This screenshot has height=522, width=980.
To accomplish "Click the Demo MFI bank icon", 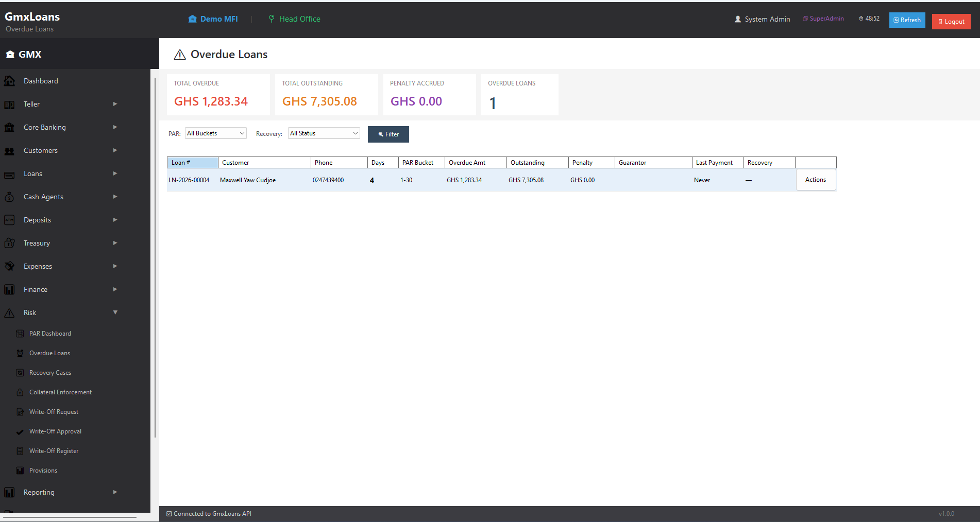I will pyautogui.click(x=193, y=19).
